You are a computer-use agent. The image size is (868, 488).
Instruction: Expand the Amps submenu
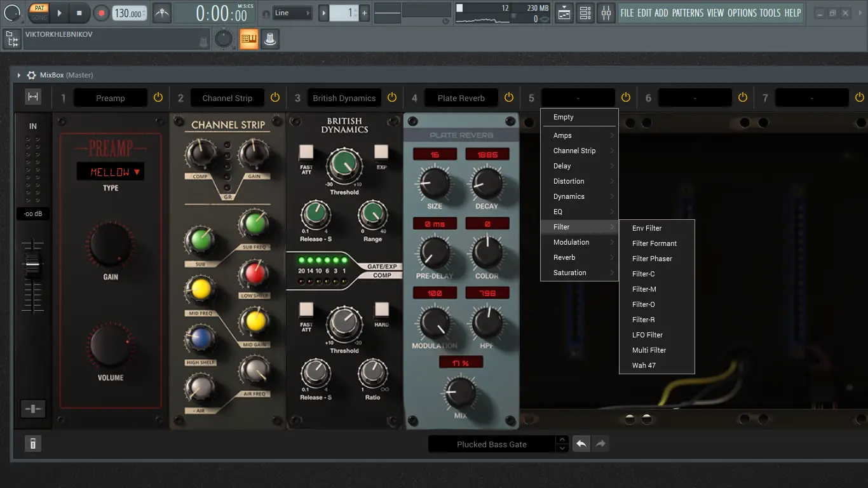pyautogui.click(x=580, y=135)
